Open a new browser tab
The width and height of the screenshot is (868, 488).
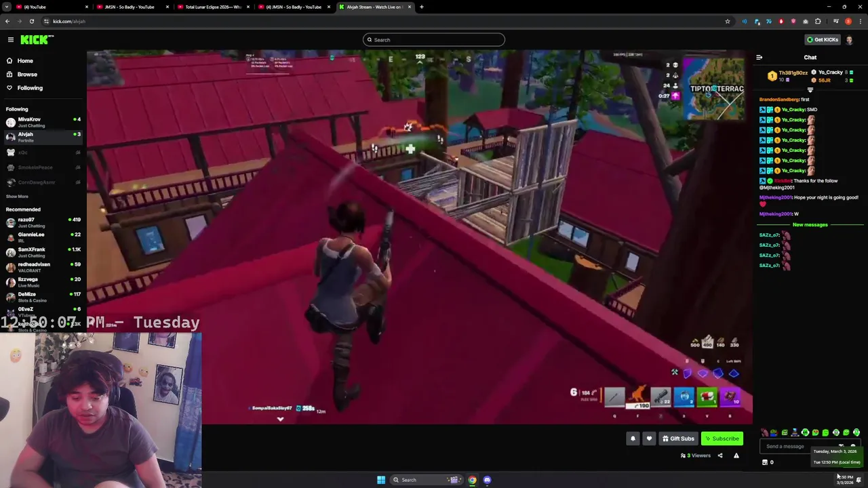421,7
